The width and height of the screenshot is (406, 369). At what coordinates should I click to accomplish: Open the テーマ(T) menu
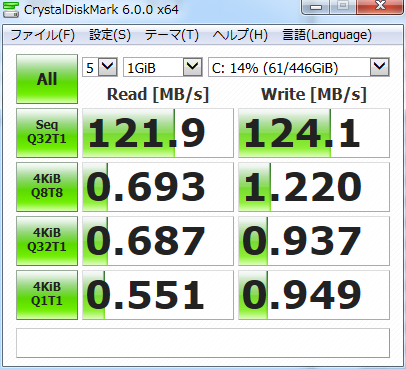[172, 35]
